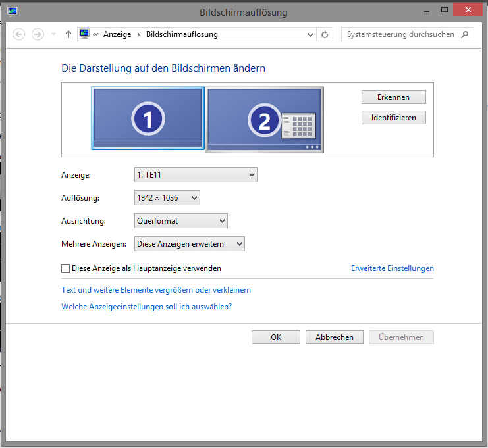Open the recent locations dropdown arrow
Image resolution: width=488 pixels, height=448 pixels.
[x=53, y=34]
